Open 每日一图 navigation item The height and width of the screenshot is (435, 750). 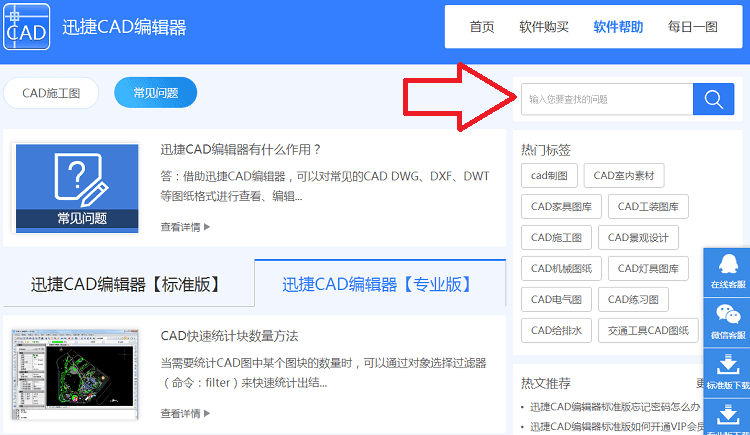tap(693, 27)
